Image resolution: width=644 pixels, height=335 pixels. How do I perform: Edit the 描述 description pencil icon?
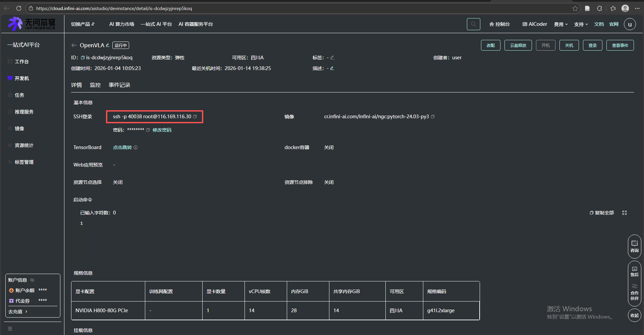point(332,68)
